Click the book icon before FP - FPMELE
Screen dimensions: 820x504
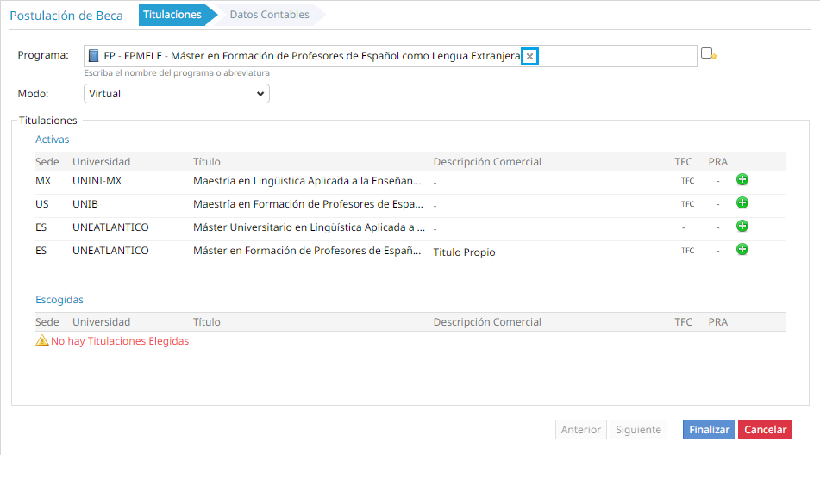point(94,56)
